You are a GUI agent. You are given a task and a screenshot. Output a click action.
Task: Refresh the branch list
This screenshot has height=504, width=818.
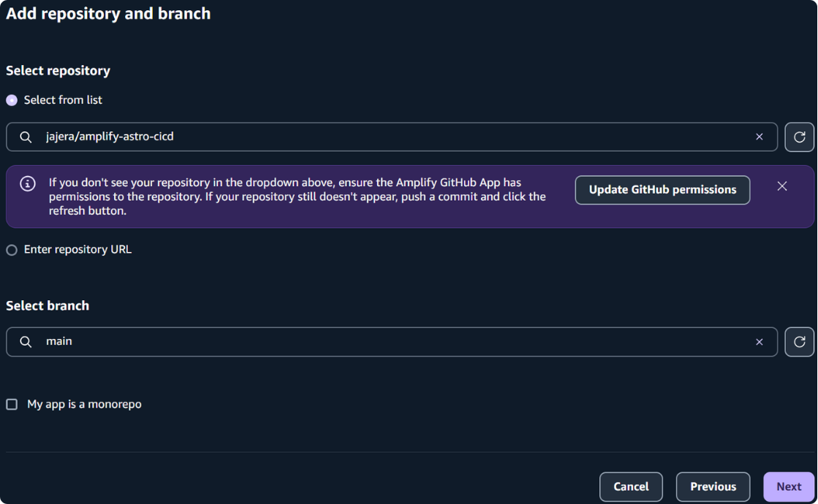799,342
